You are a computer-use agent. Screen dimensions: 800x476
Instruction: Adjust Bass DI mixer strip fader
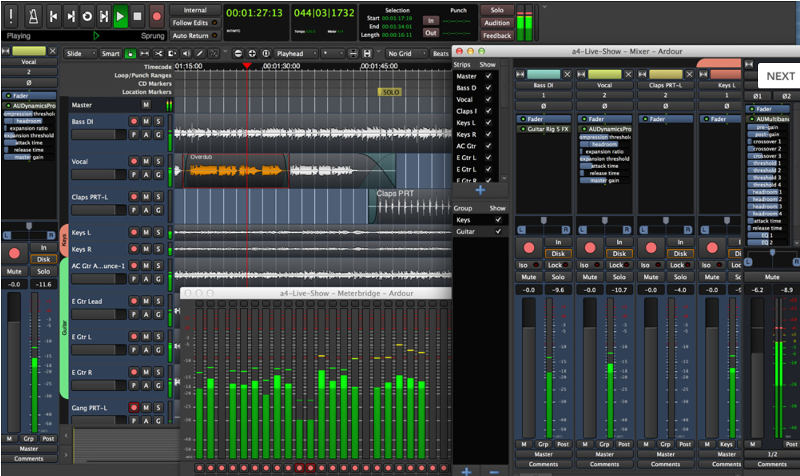[x=529, y=367]
